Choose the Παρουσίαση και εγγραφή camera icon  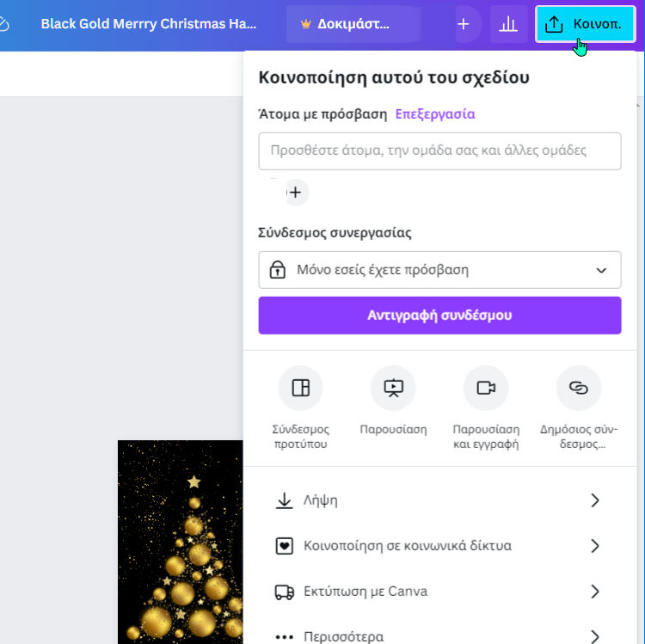click(x=486, y=388)
